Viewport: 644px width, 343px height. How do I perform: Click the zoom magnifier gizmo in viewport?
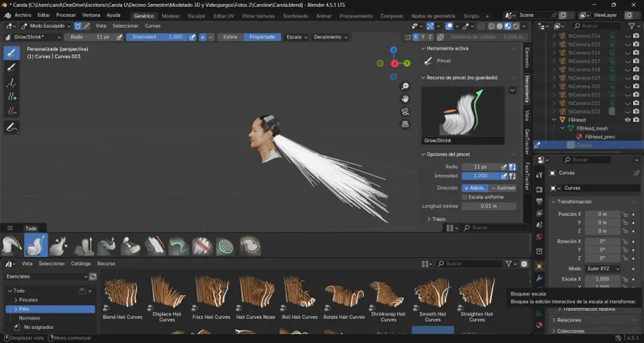[x=406, y=86]
